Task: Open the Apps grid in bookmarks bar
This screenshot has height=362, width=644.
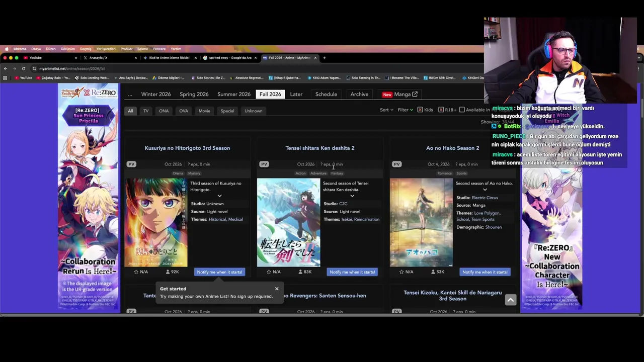Action: pyautogui.click(x=5, y=78)
